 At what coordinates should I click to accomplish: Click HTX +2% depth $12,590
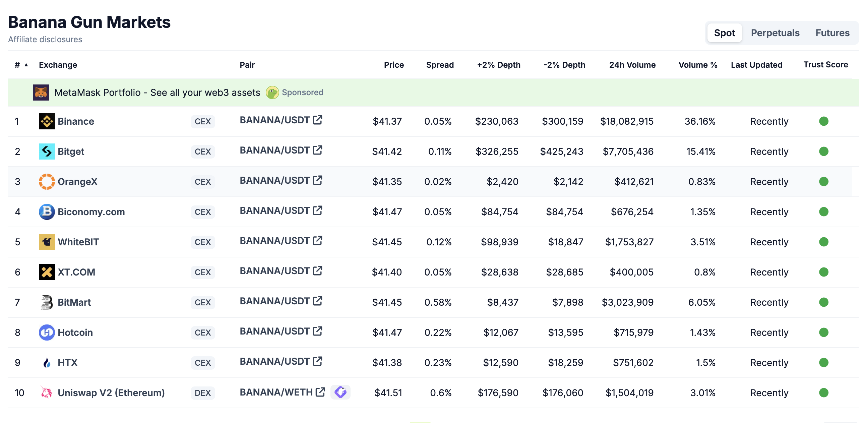point(501,363)
